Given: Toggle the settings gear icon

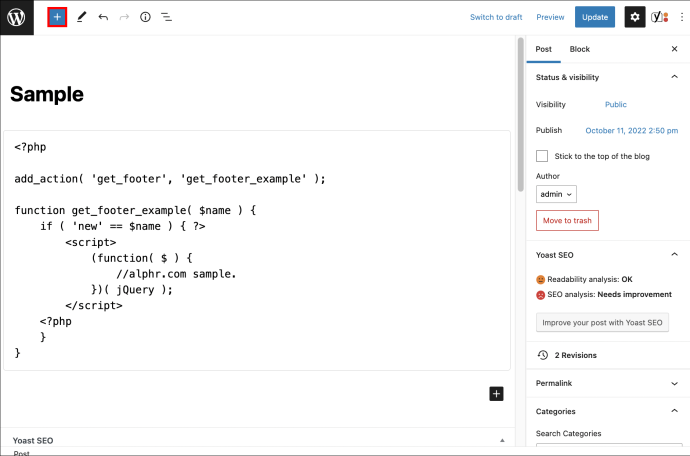Looking at the screenshot, I should (x=635, y=17).
